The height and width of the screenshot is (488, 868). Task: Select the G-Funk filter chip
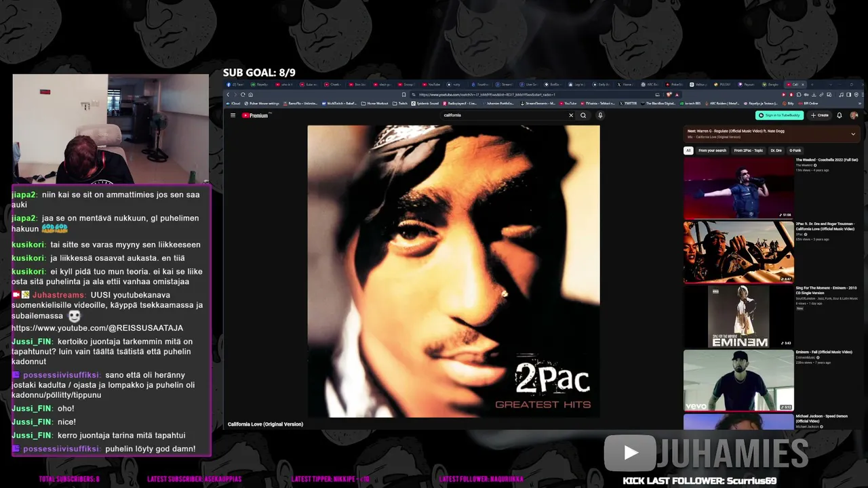(795, 150)
